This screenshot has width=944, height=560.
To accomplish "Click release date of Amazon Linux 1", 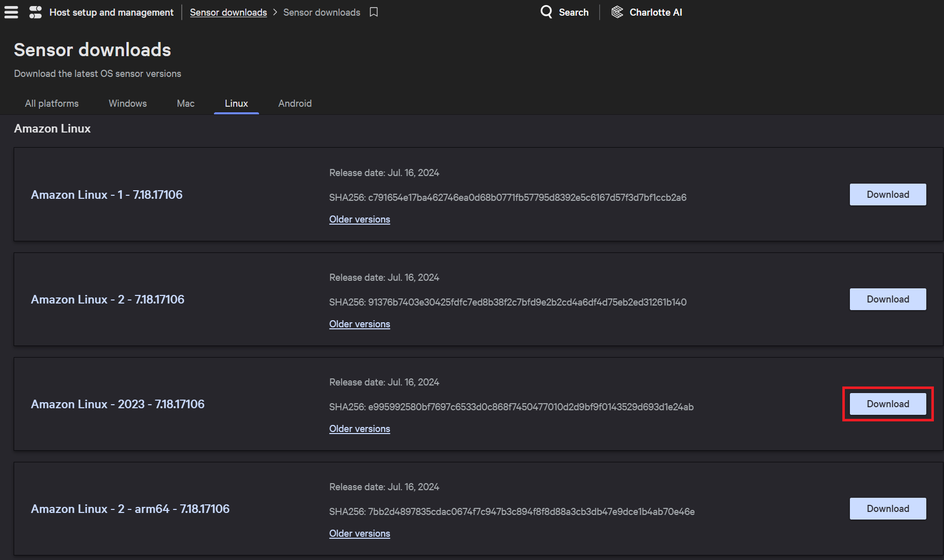I will tap(384, 173).
